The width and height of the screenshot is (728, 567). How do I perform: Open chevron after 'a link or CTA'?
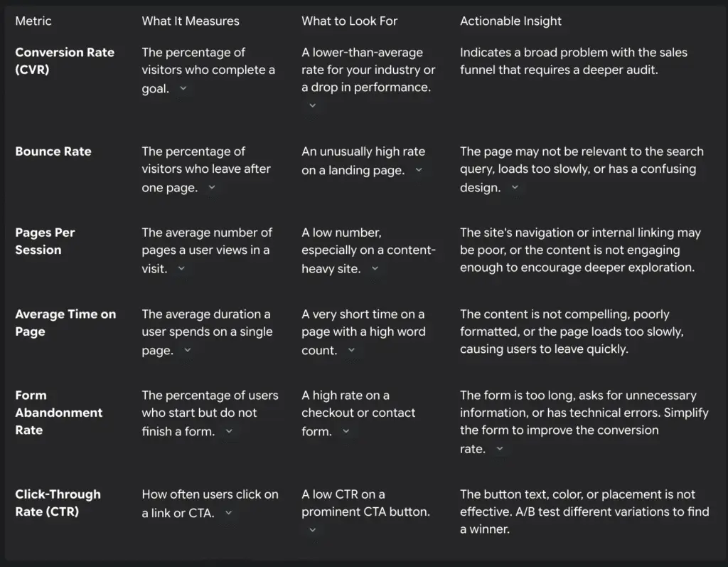point(228,512)
